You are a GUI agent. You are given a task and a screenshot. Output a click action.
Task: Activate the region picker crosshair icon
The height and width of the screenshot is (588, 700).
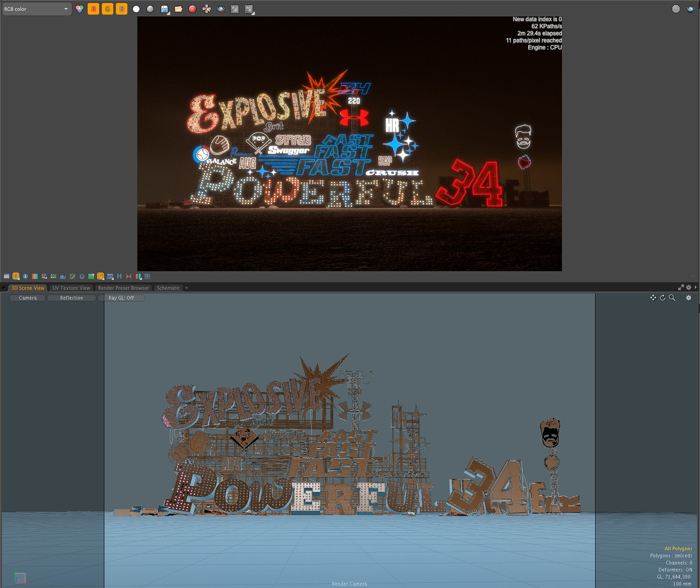point(207,9)
